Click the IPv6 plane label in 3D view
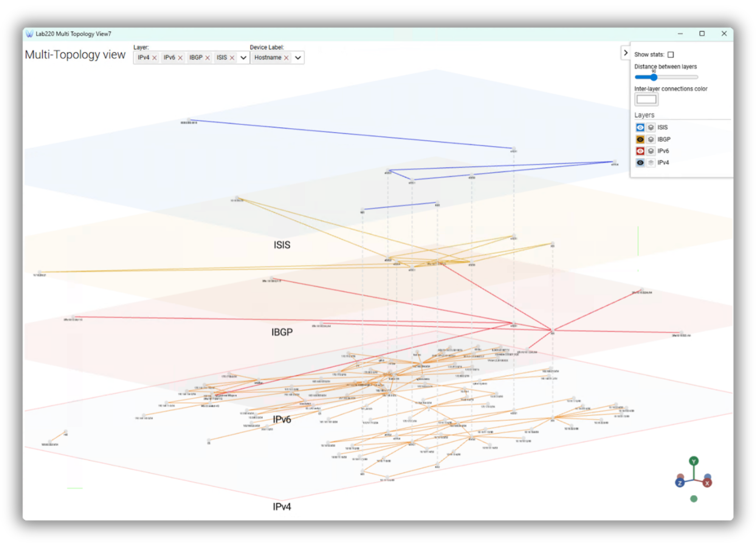756x548 pixels. (282, 420)
